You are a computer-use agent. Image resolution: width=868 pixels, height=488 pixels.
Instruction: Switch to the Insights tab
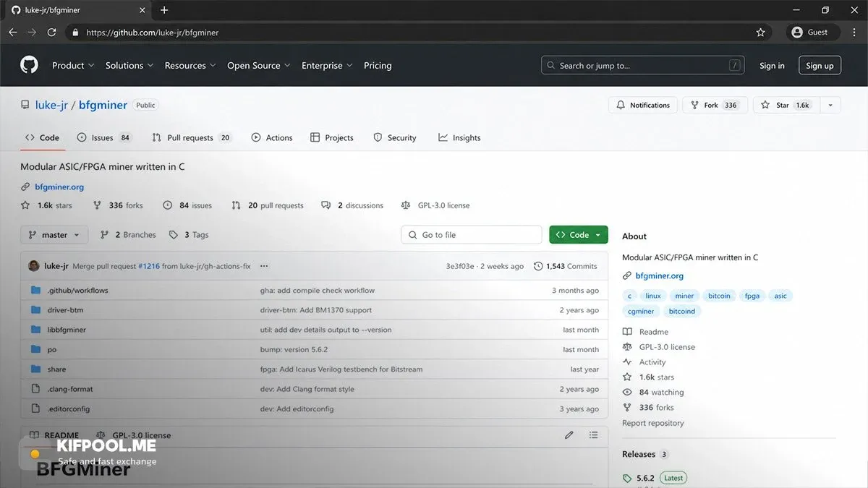pyautogui.click(x=459, y=137)
